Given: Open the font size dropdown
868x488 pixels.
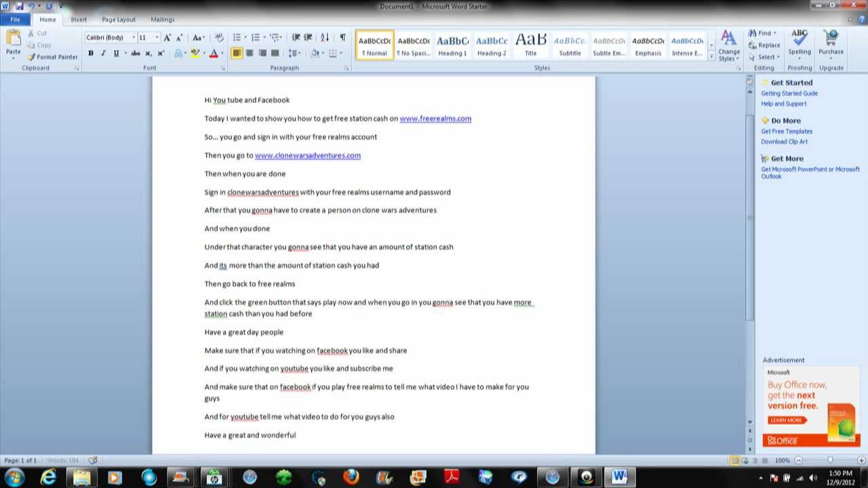Looking at the screenshot, I should [157, 38].
